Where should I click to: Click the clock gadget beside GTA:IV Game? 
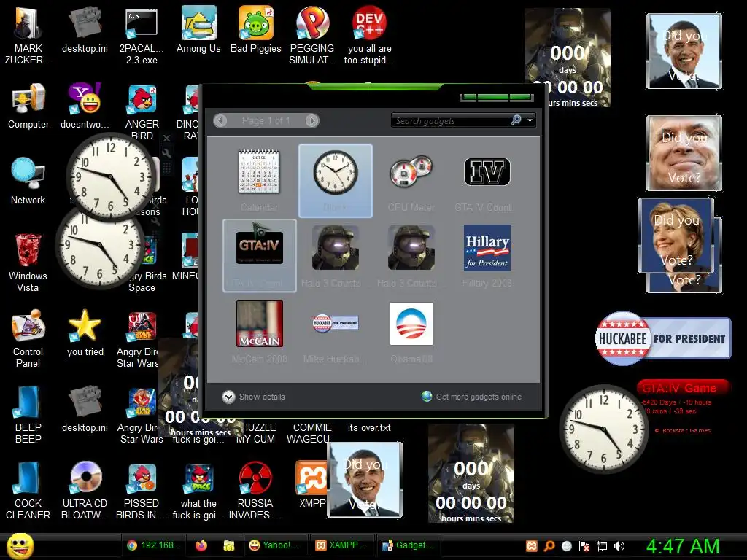[603, 429]
